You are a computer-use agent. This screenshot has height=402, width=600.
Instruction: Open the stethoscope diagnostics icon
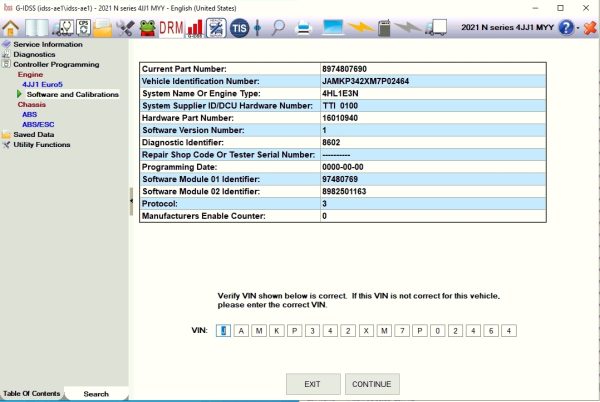tap(64, 28)
